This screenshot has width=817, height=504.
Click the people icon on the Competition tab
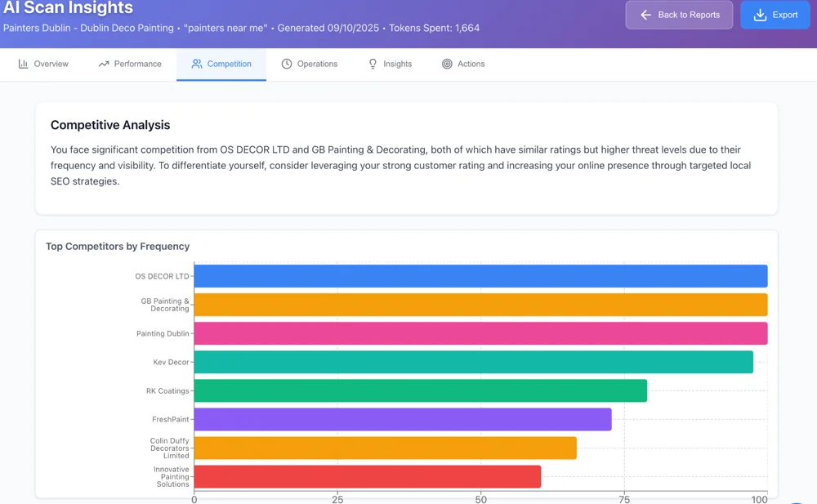coord(197,64)
